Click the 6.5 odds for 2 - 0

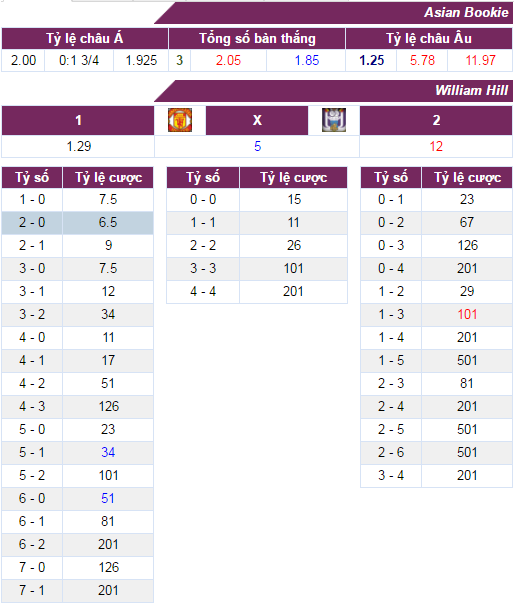[x=108, y=223]
